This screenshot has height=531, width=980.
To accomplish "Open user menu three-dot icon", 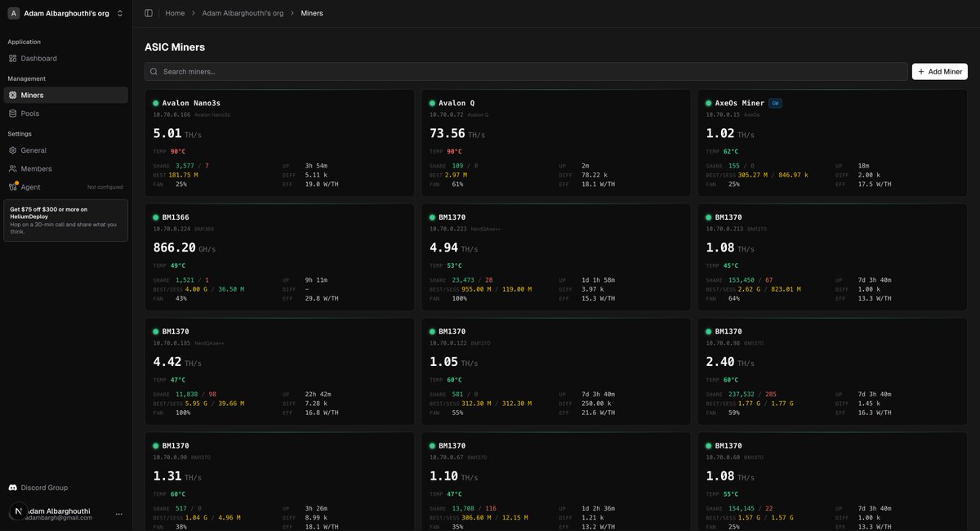I will point(119,514).
